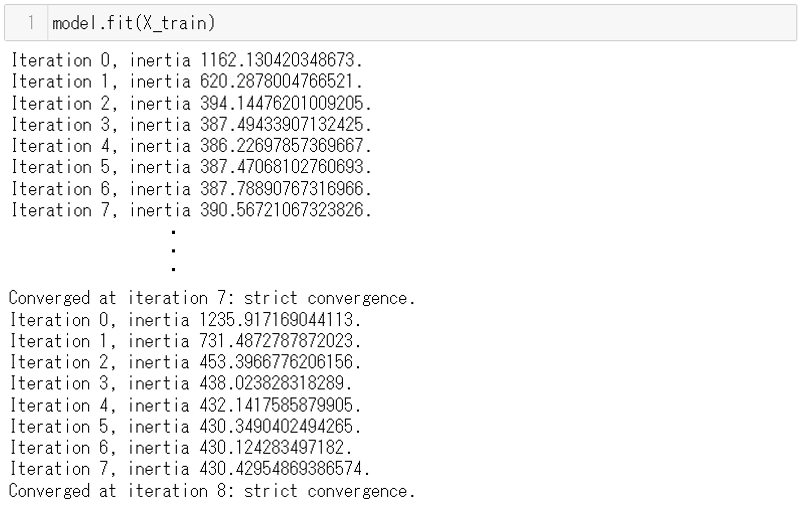Click the output line with inertia 394.14476201009205
This screenshot has width=812, height=506.
[191, 104]
